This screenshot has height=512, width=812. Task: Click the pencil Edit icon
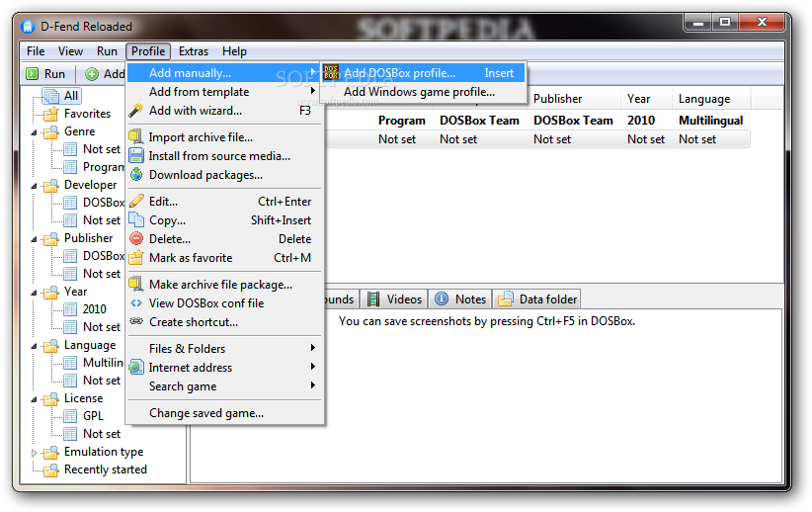[136, 201]
